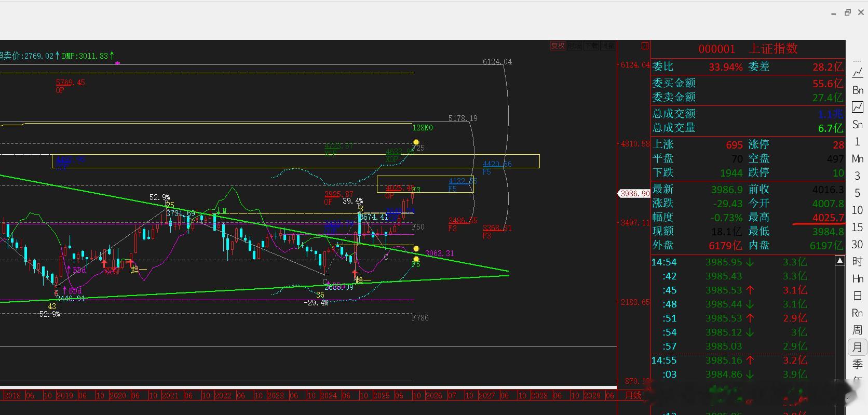
Task: Toggle the panel split icon beside 000001
Action: coord(645,46)
